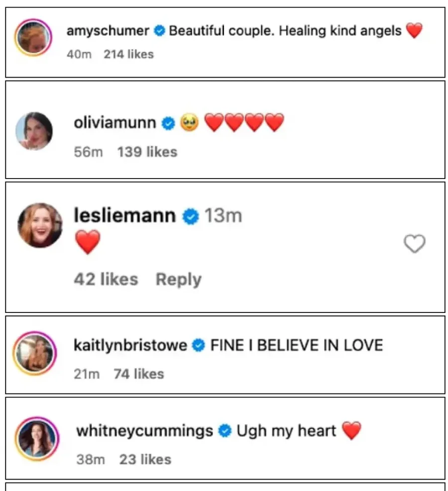Screen dimensions: 448x491
Task: Show the 23 likes on whitneycummings' comment
Action: tap(145, 459)
